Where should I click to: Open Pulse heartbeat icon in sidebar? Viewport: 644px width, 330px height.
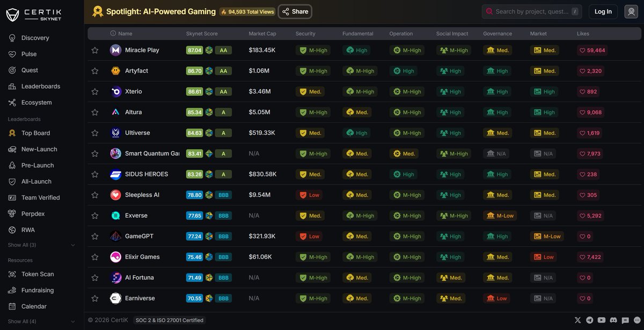click(12, 54)
